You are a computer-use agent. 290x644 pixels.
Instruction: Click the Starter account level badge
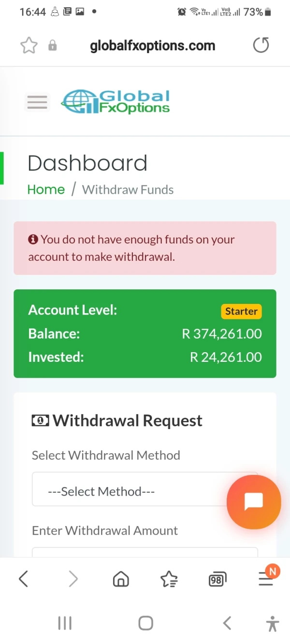(241, 311)
